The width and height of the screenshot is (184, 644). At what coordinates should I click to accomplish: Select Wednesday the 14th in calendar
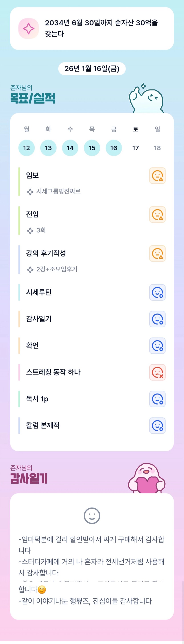coord(70,148)
